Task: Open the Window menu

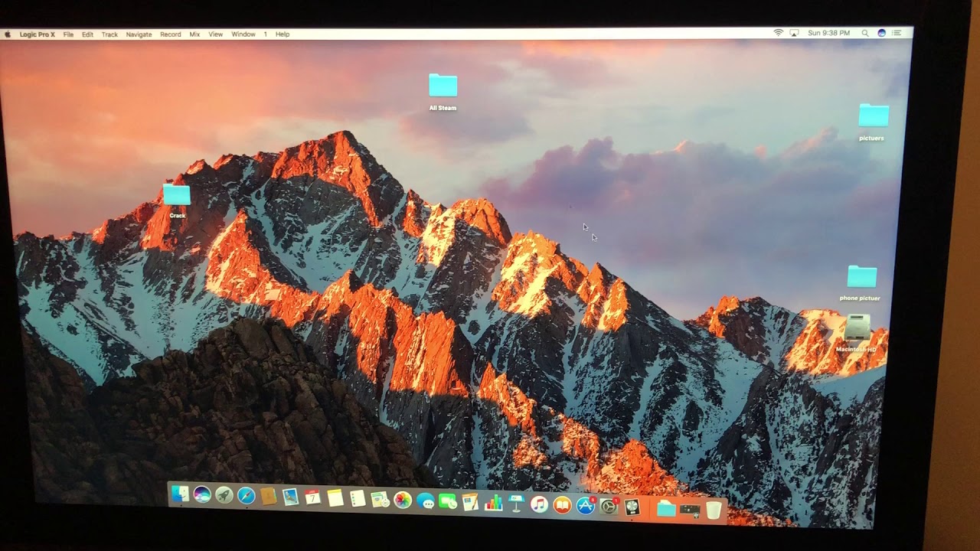Action: point(243,34)
